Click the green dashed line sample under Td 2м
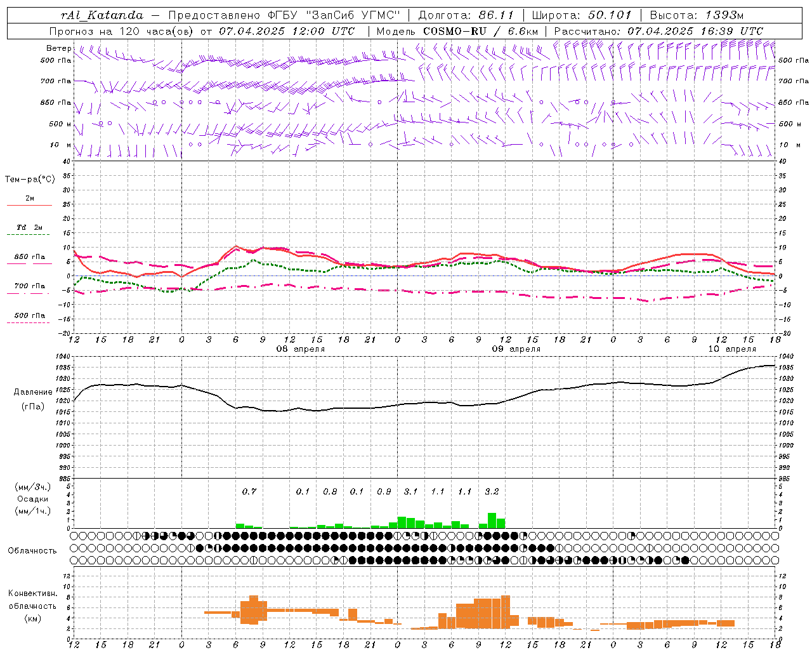 28,235
